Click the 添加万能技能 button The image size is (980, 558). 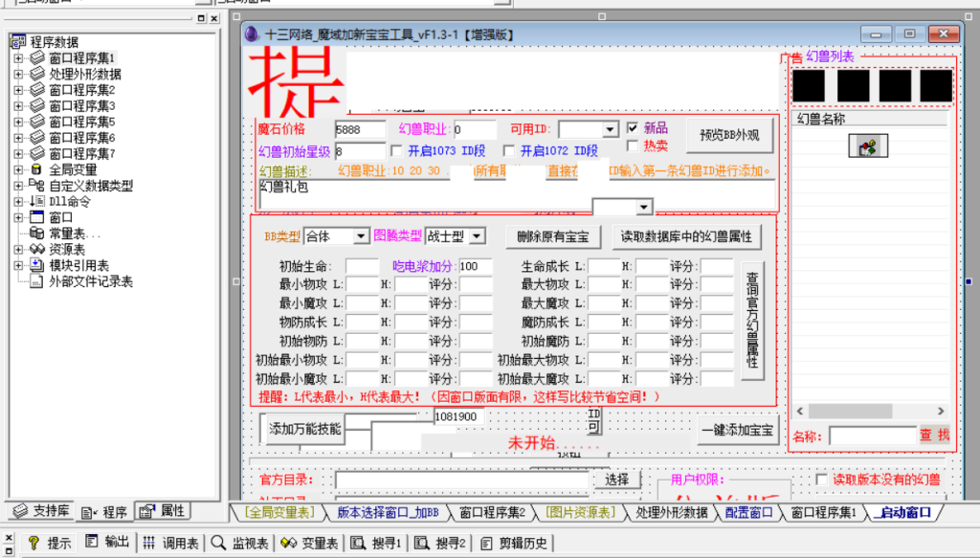305,430
